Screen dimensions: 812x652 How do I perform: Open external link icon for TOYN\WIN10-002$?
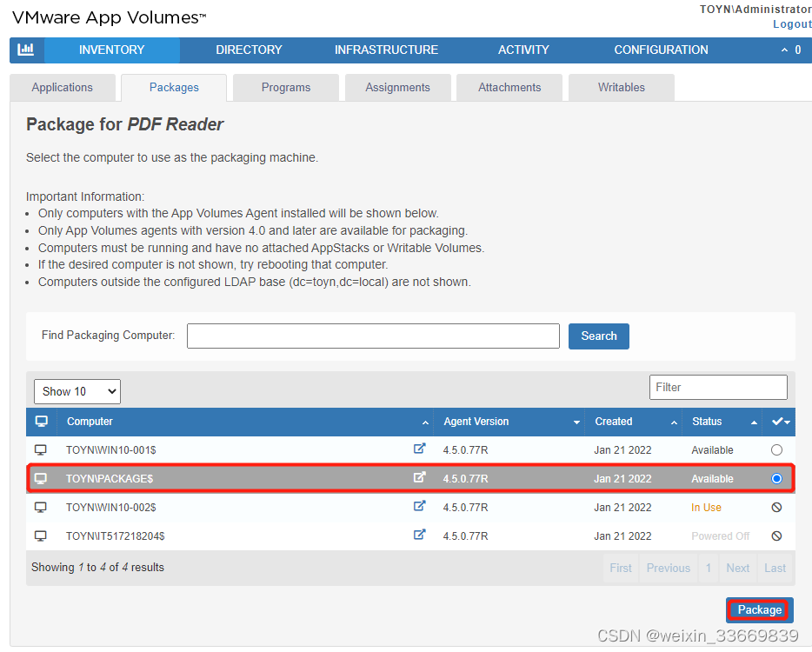(419, 505)
